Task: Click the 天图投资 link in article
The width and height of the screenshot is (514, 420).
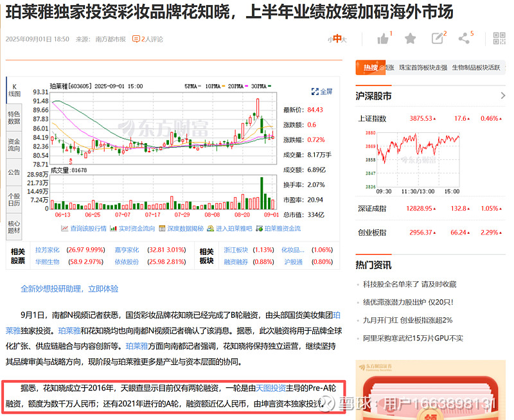Action: 270,389
